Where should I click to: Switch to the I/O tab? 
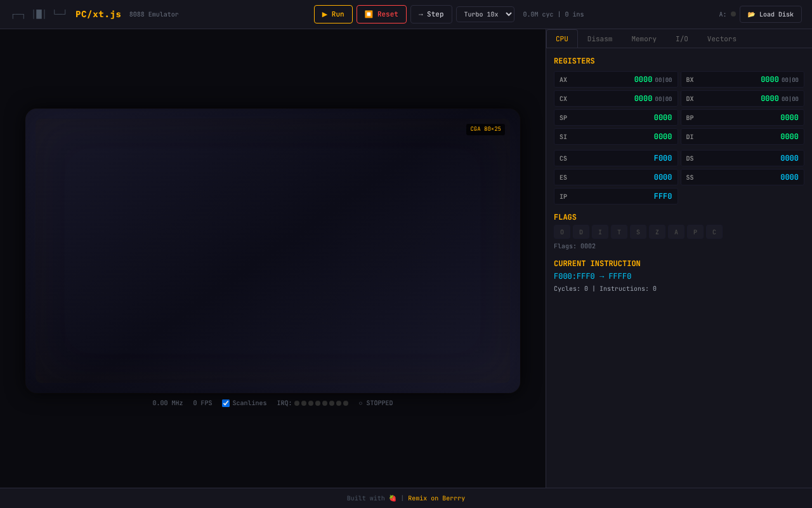(682, 39)
